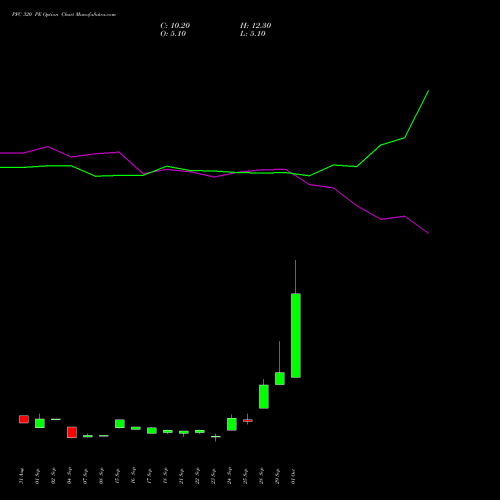
Task: Click the green candlestick for 28 Sep
Action: (x=264, y=397)
